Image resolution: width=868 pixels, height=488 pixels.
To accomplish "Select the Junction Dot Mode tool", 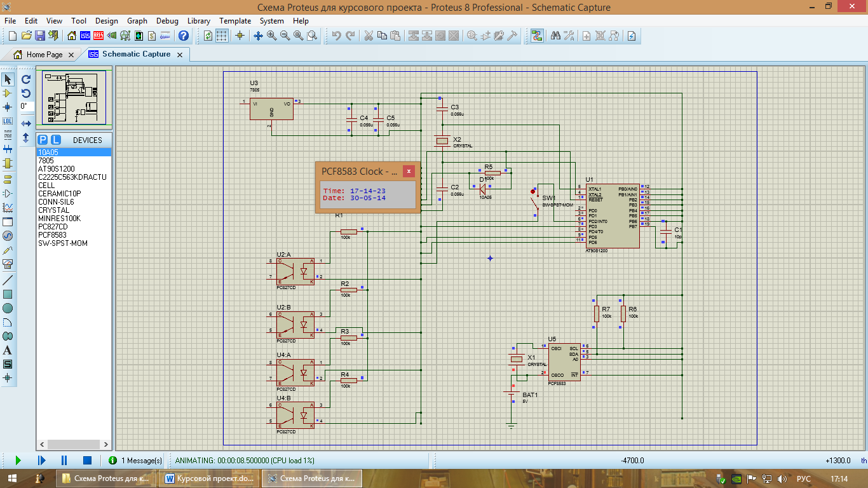I will (x=8, y=107).
